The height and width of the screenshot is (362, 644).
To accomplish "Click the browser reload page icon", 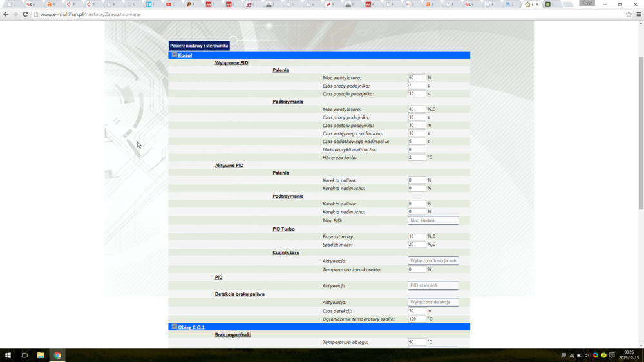I will pyautogui.click(x=25, y=14).
